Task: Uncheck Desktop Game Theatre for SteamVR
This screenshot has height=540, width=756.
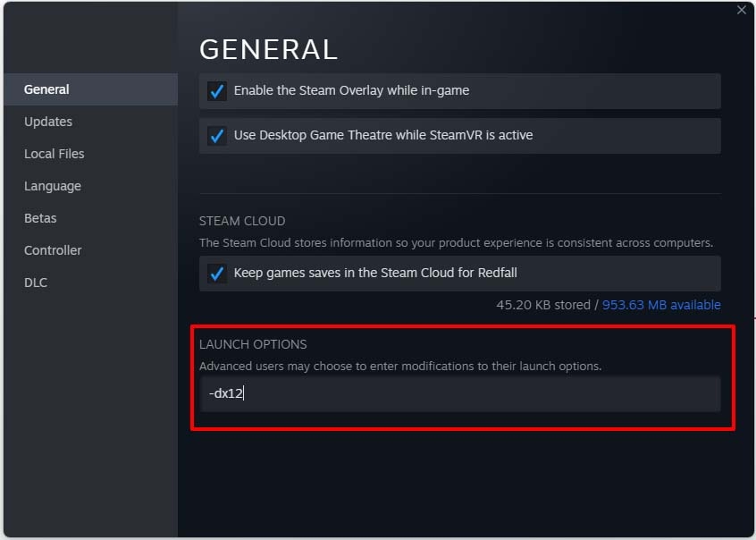Action: pos(216,136)
